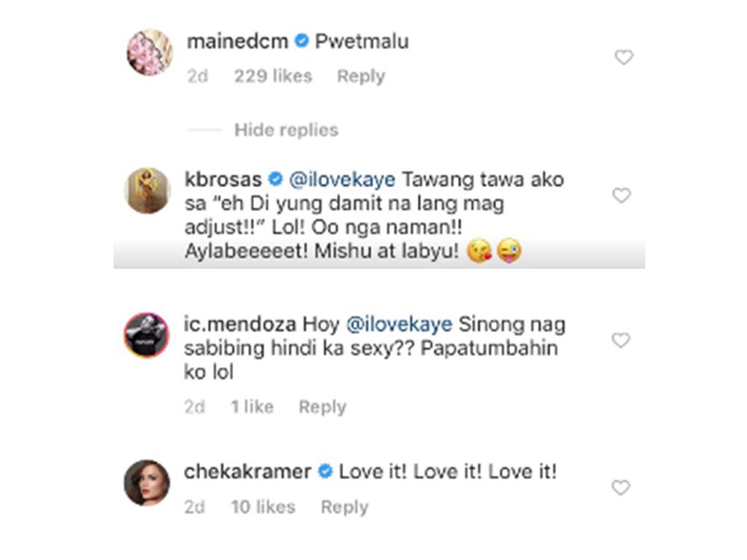Reply to ic.mendoza's comment
The image size is (747, 560).
(x=323, y=407)
